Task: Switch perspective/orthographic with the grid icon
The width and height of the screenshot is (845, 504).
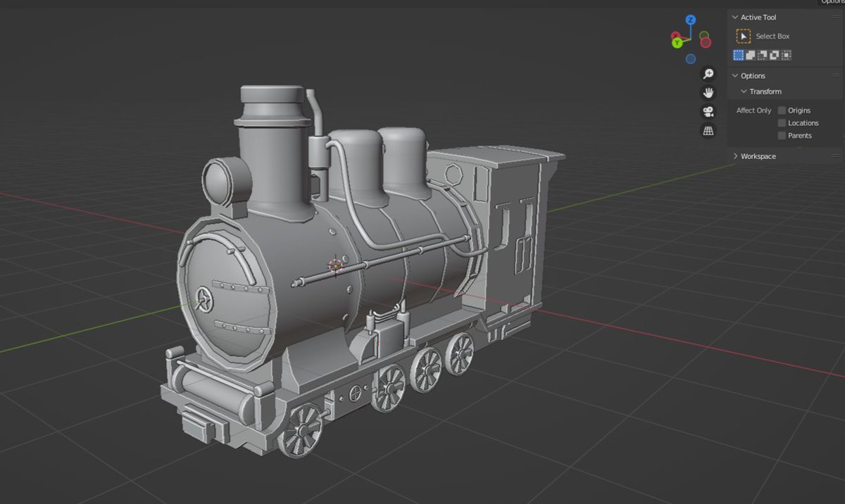Action: click(x=708, y=130)
